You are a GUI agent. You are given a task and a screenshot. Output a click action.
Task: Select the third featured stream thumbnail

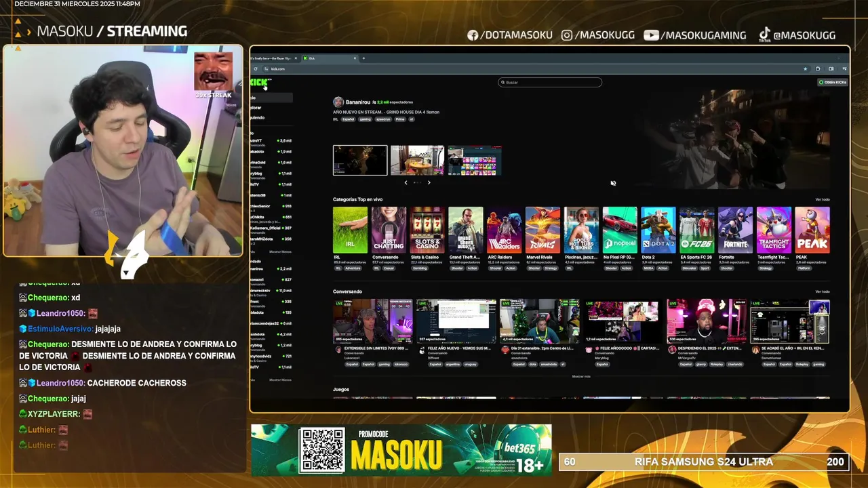[474, 161]
